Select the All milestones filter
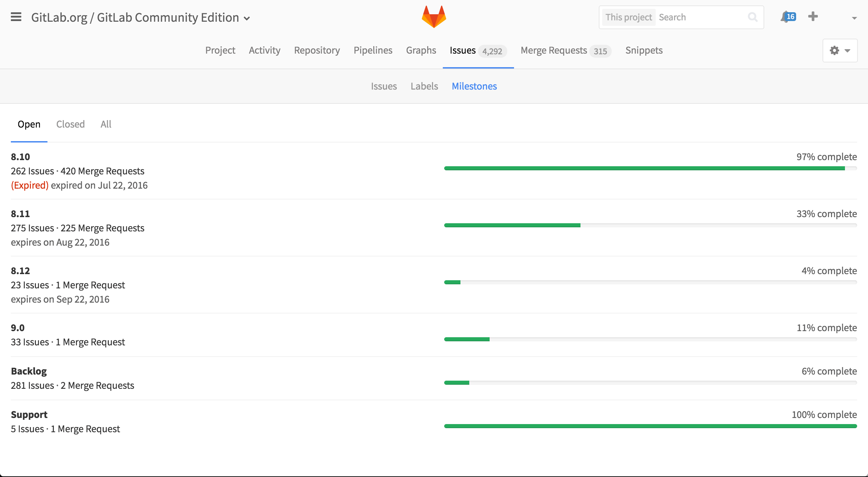Screen dimensions: 868x477 click(x=106, y=124)
